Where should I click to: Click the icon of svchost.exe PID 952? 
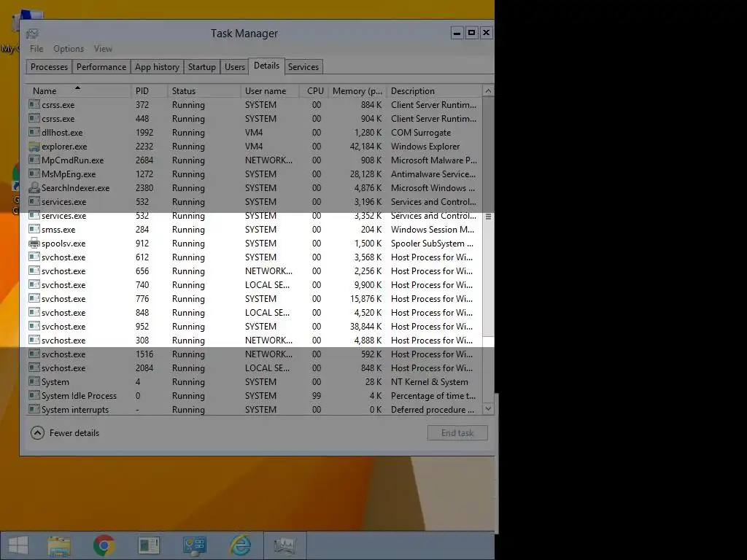[x=34, y=326]
